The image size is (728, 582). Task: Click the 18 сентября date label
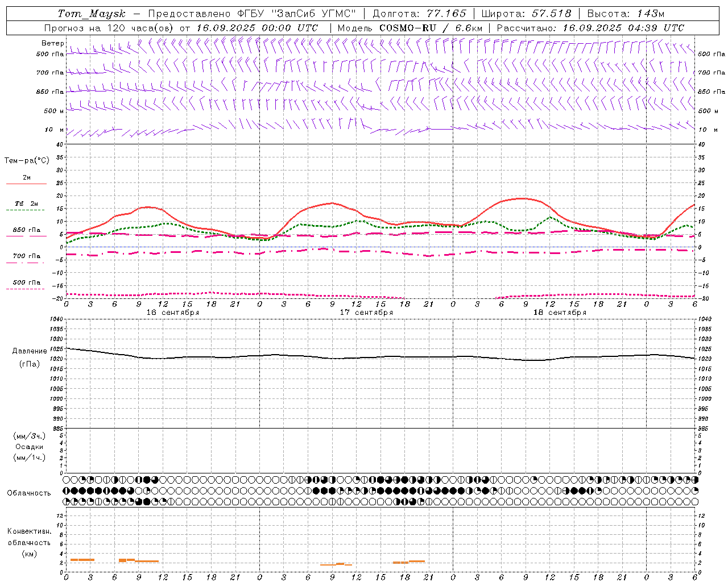(560, 313)
